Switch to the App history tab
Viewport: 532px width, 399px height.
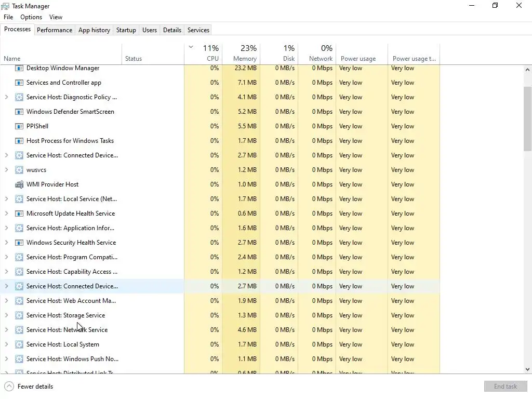(95, 30)
